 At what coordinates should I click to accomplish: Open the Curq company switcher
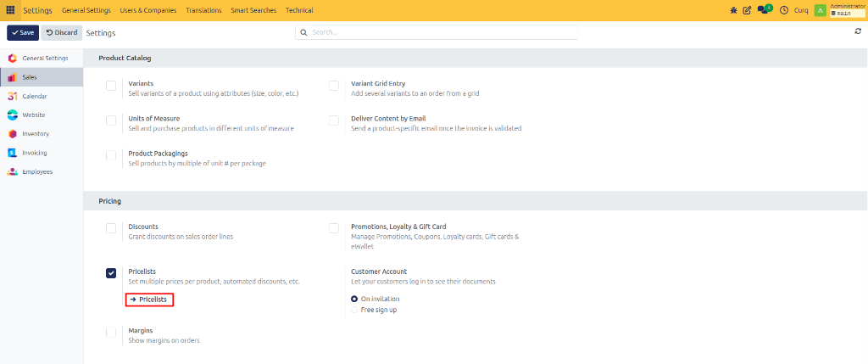tap(801, 10)
